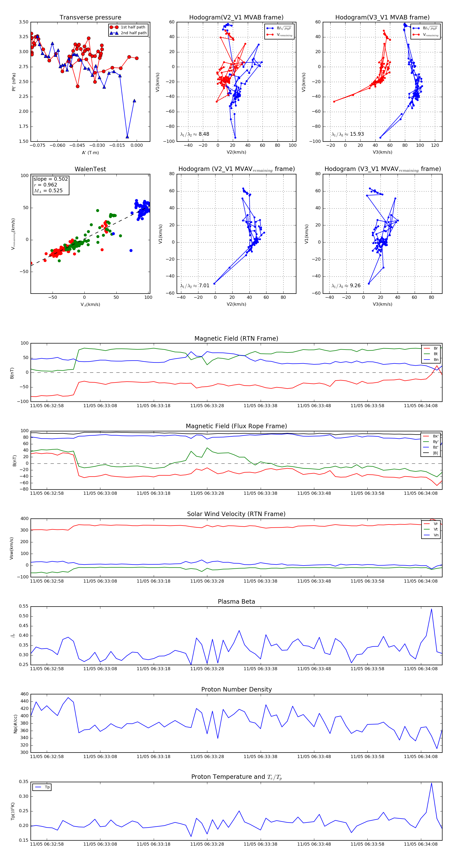Click the |B| legend entry

pos(431,453)
